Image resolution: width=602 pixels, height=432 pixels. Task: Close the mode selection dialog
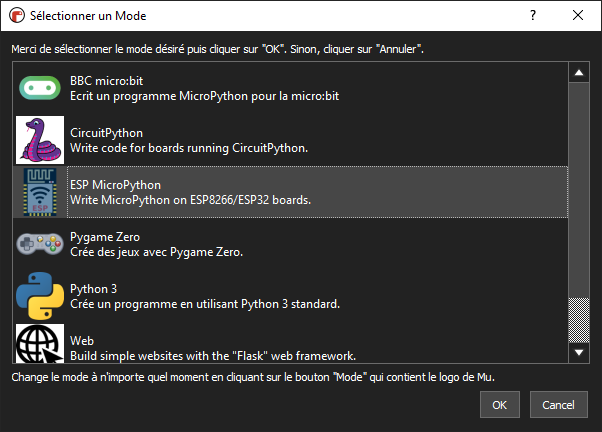pyautogui.click(x=578, y=16)
